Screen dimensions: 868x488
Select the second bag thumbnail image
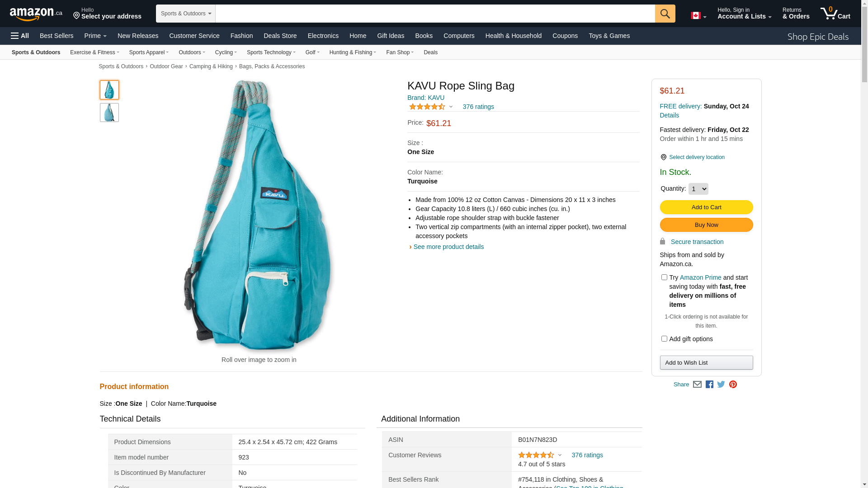109,113
